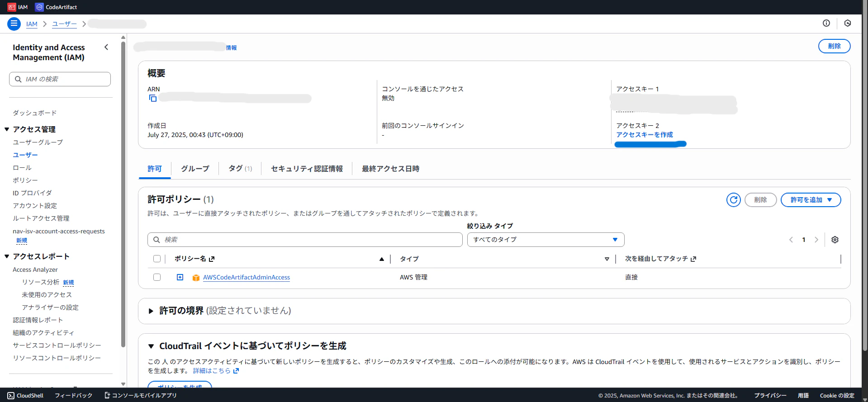868x402 pixels.
Task: Collapse the アクセスレポート nav section
Action: pyautogui.click(x=7, y=256)
